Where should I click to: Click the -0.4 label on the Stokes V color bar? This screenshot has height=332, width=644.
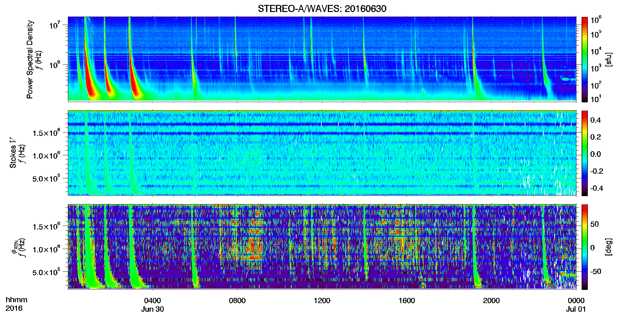coord(597,188)
